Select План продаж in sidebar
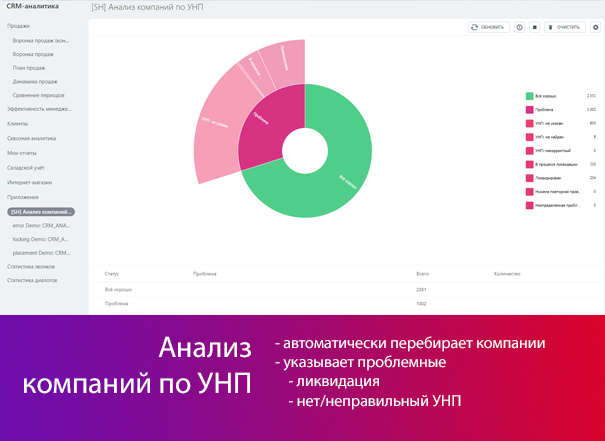This screenshot has height=441, width=605. coord(28,67)
